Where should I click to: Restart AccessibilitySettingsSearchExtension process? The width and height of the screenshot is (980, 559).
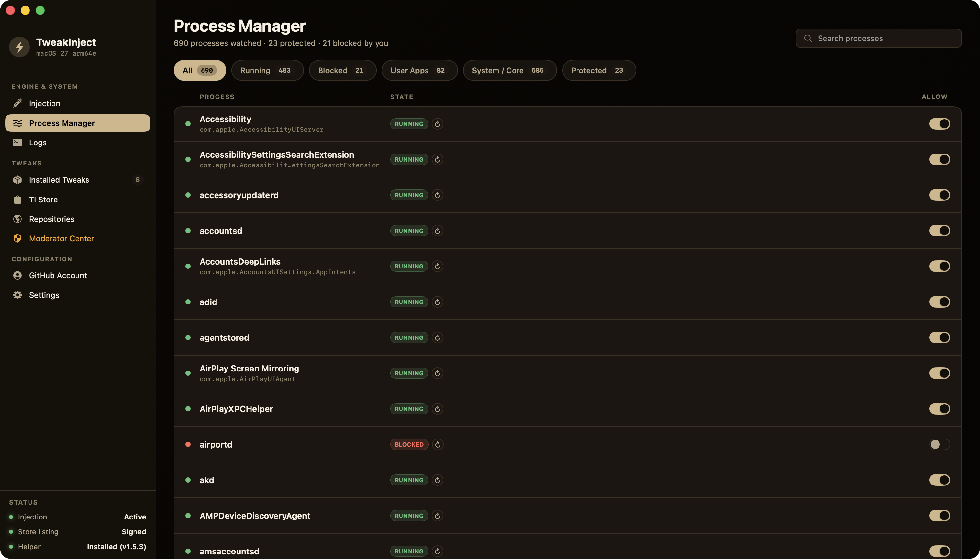(x=437, y=159)
